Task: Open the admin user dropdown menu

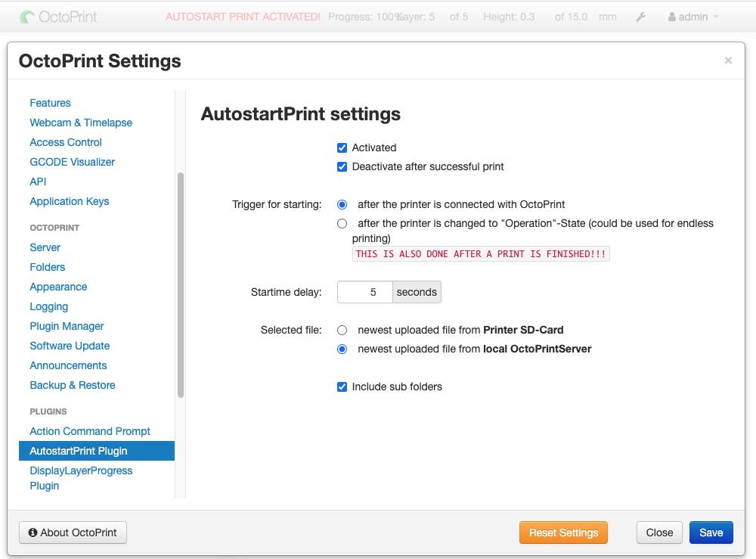Action: 692,17
